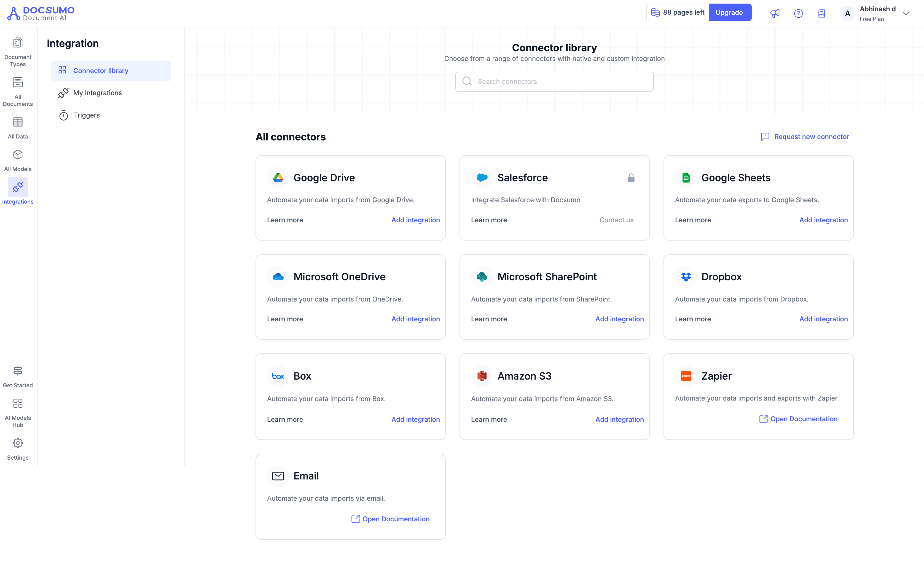The width and height of the screenshot is (924, 576).
Task: Click Request new connector link
Action: [805, 137]
